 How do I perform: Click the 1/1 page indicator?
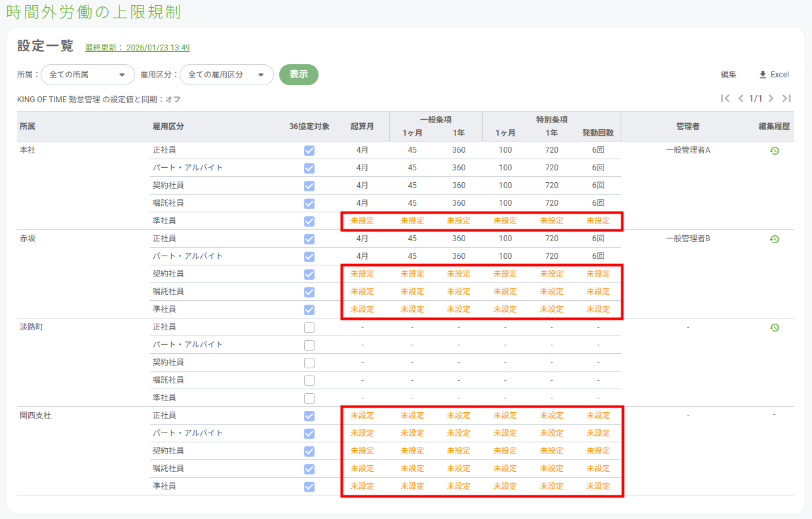point(756,98)
